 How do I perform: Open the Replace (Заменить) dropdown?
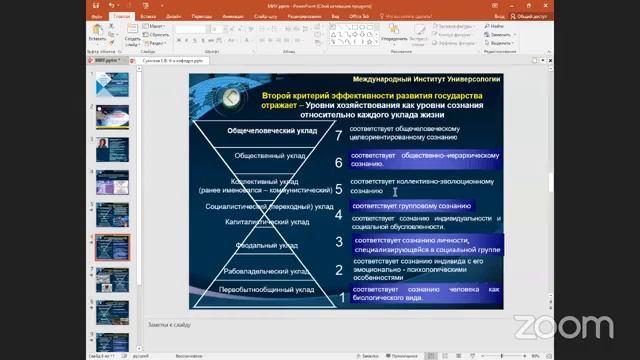pos(500,35)
